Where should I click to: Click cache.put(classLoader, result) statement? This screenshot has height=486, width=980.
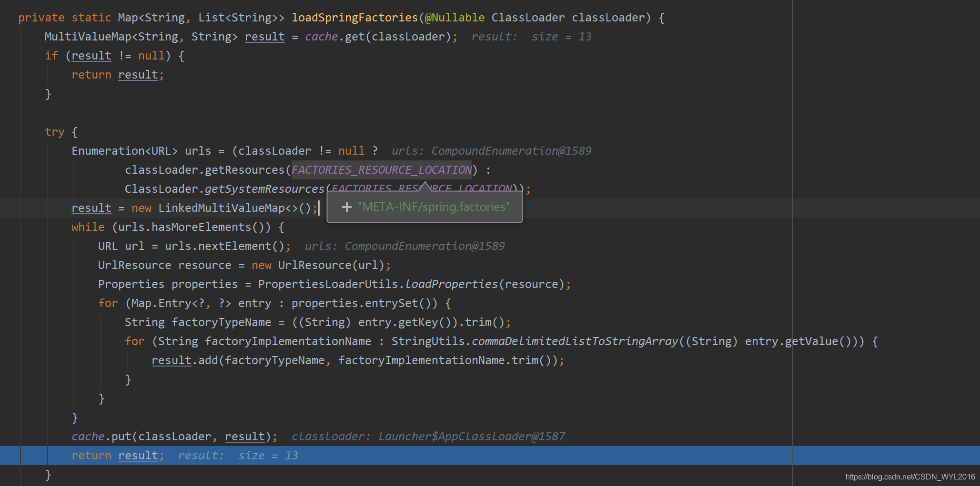tap(174, 436)
